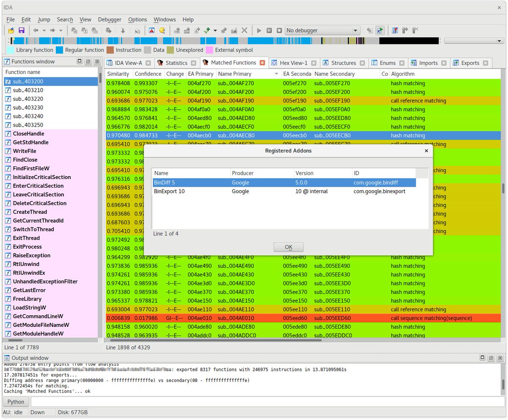
Task: Open the forward navigation history dropdown arrow
Action: tap(61, 30)
